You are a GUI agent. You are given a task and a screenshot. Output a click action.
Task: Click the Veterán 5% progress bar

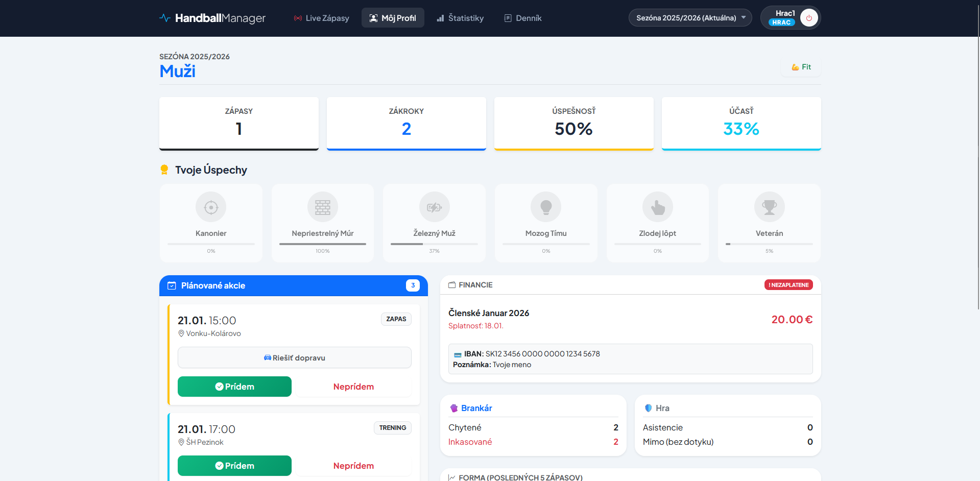point(769,244)
